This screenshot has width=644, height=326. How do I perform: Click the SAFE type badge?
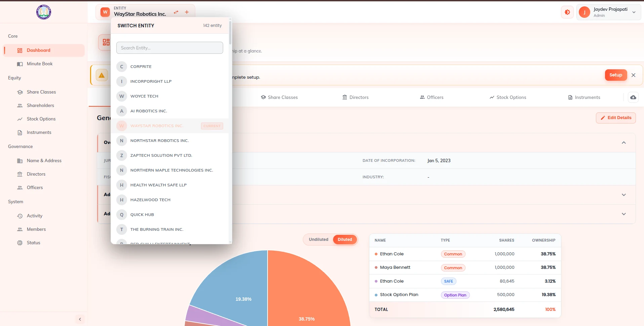tap(448, 281)
